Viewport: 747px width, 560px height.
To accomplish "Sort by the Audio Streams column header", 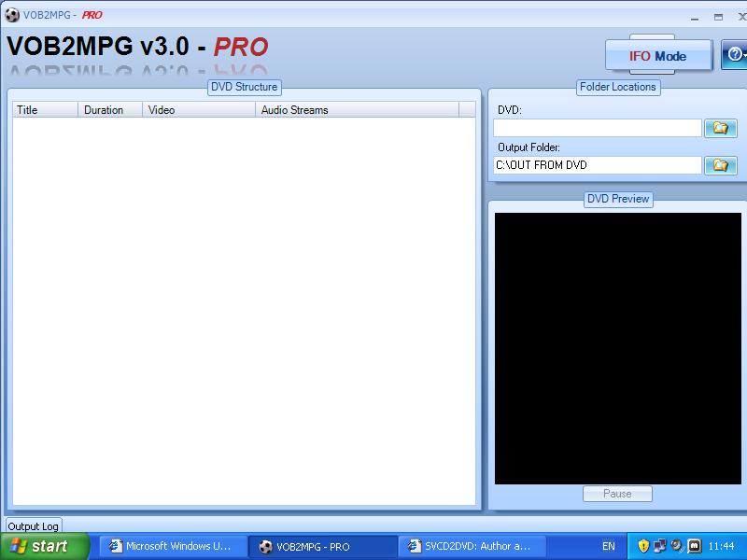I will point(358,109).
